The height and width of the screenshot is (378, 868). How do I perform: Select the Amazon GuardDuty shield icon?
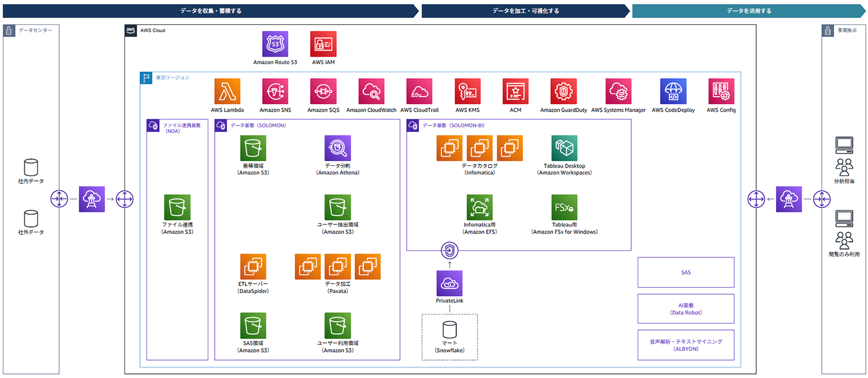pos(563,91)
